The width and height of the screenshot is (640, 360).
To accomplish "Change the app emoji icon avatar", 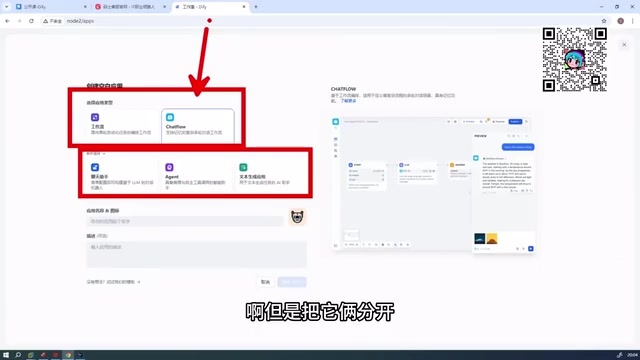I will coord(297,217).
